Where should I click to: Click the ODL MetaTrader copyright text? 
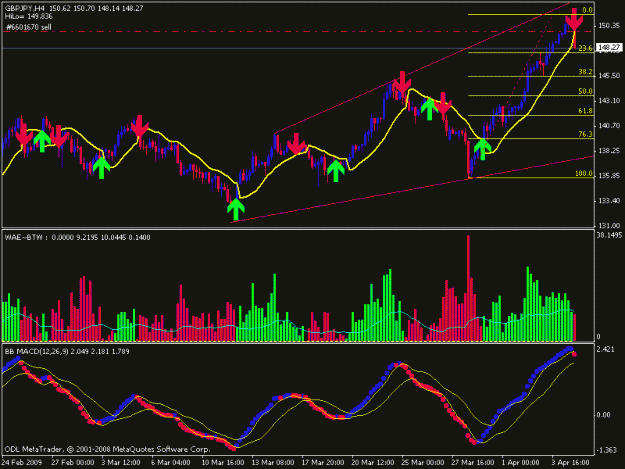[107, 449]
